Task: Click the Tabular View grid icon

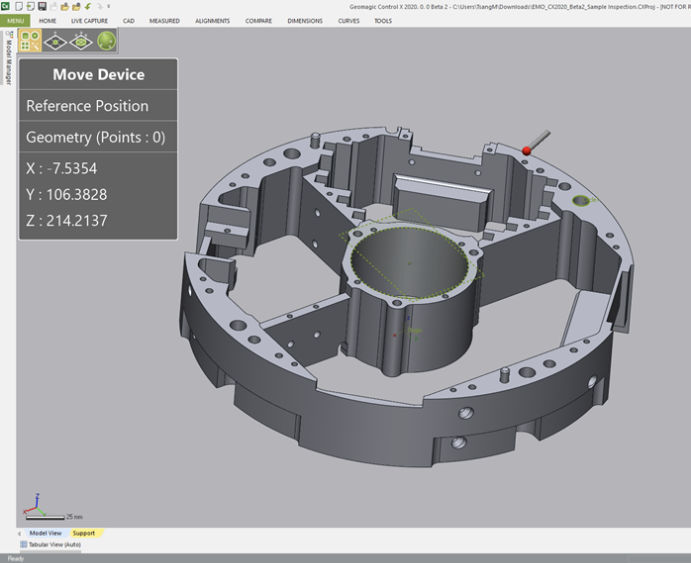Action: [24, 545]
